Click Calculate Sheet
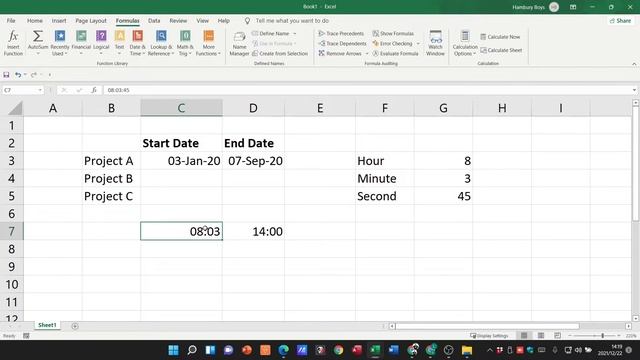Viewport: 640px width, 360px height. coord(501,50)
